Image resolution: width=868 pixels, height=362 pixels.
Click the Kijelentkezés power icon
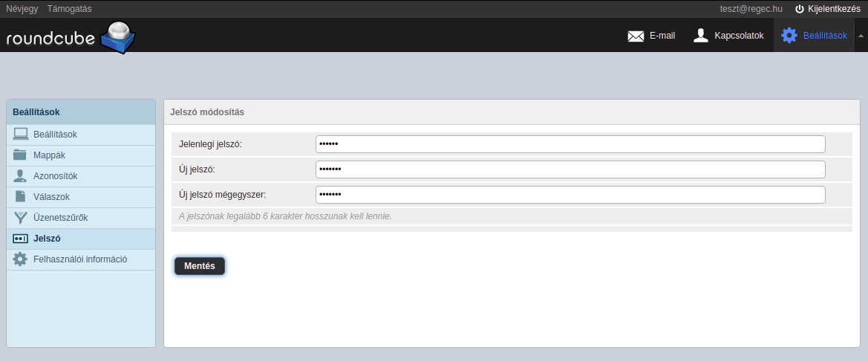pyautogui.click(x=800, y=9)
